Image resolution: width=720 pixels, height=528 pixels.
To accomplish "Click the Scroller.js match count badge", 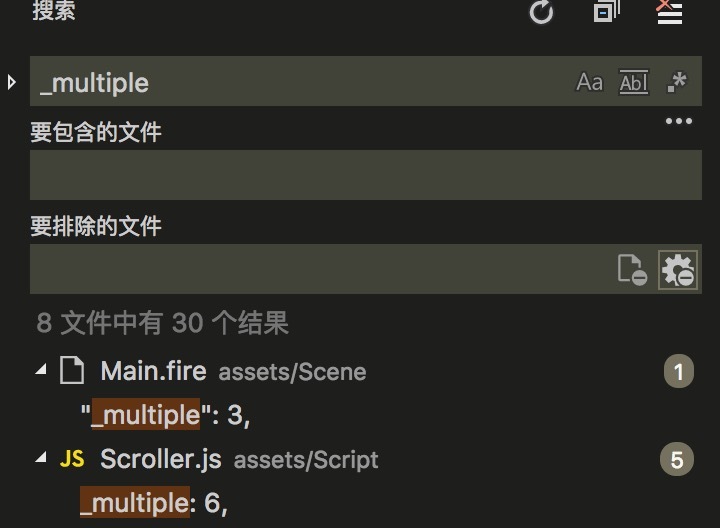I will [677, 459].
